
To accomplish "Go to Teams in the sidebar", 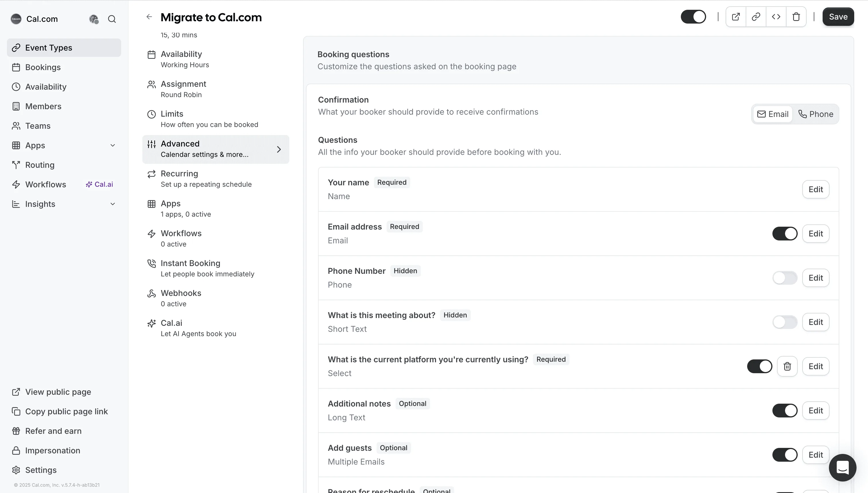I will pos(64,126).
